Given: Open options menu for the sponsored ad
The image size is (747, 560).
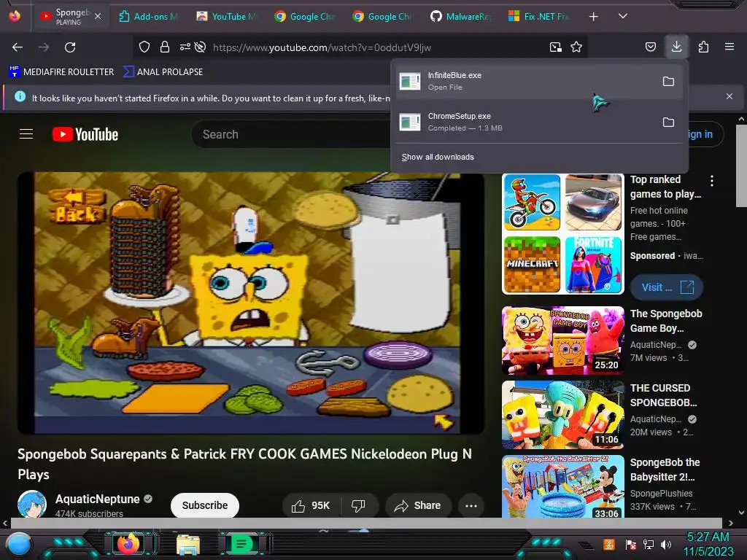Looking at the screenshot, I should 712,181.
